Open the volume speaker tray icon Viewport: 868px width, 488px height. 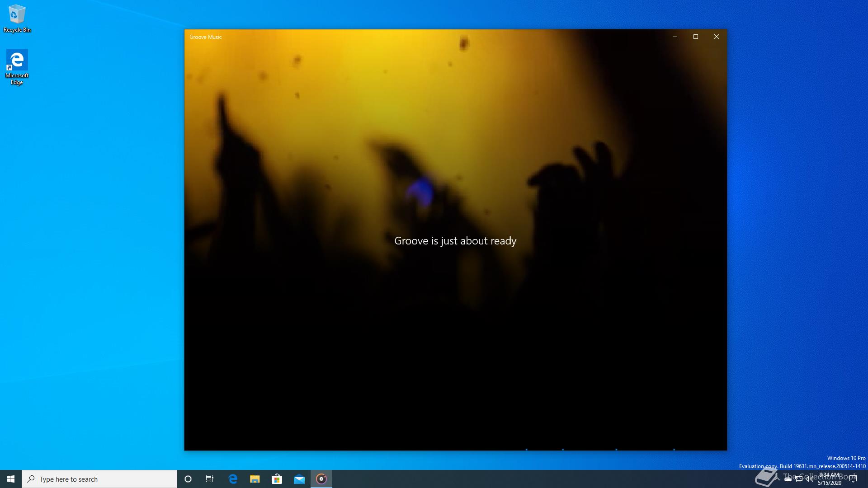tap(810, 479)
